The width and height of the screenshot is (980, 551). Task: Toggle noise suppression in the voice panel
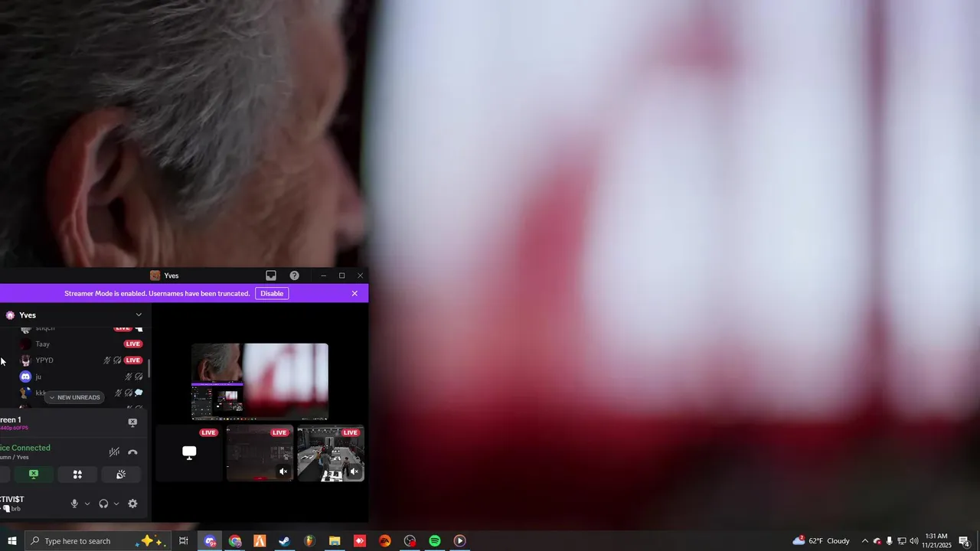[114, 452]
